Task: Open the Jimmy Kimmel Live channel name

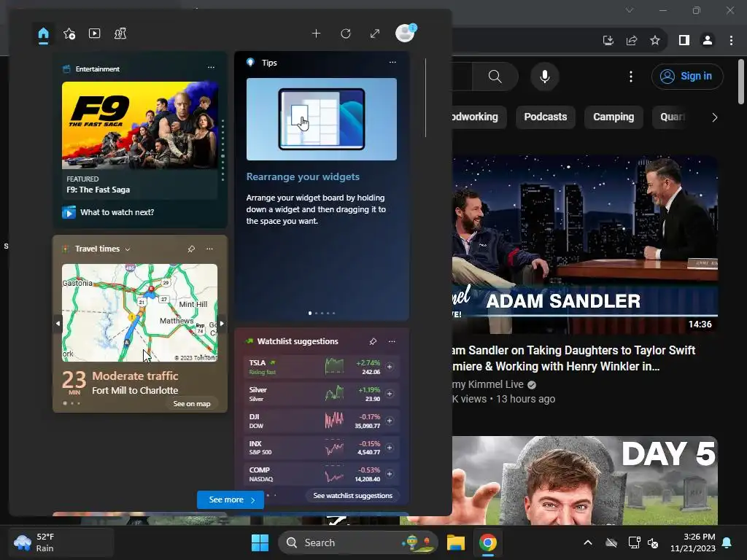Action: pyautogui.click(x=488, y=384)
